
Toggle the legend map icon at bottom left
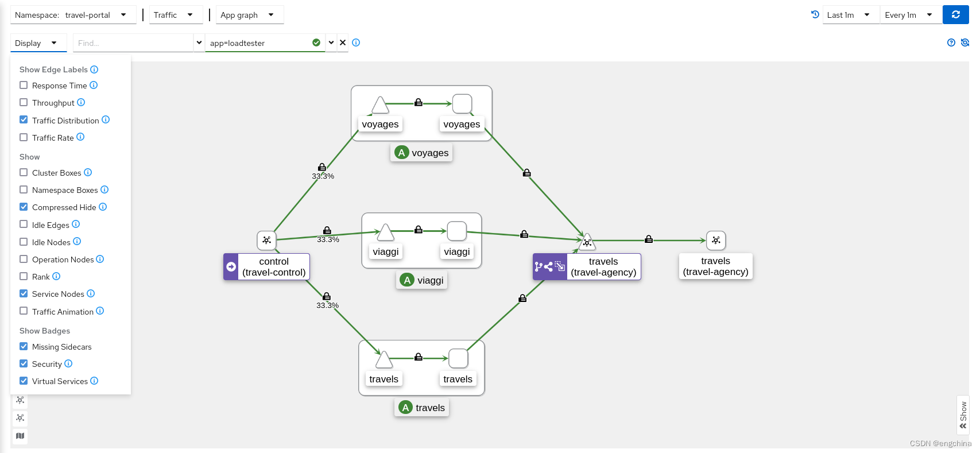click(20, 436)
